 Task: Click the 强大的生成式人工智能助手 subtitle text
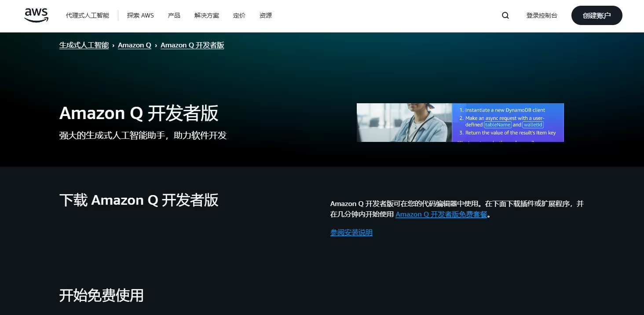tap(143, 135)
